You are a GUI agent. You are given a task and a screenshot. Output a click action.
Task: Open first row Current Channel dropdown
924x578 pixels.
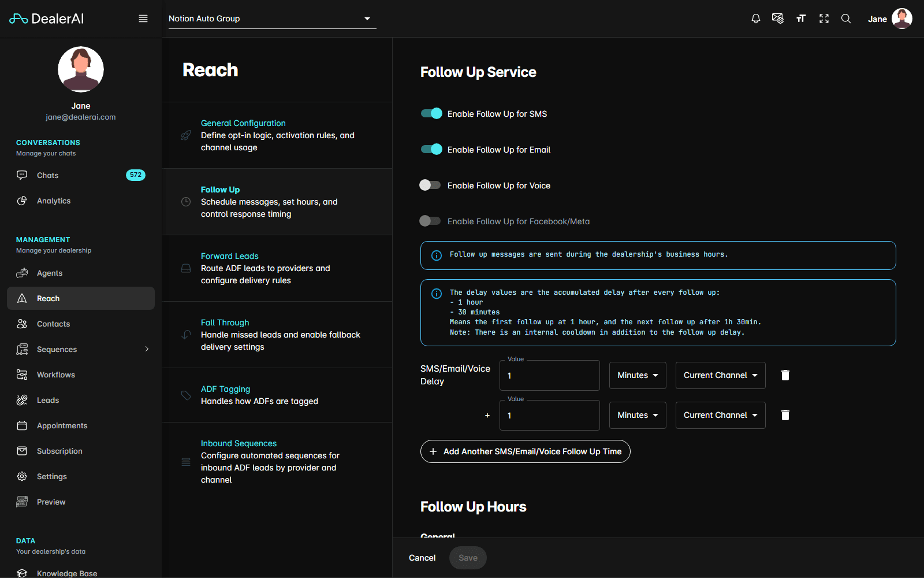(721, 375)
